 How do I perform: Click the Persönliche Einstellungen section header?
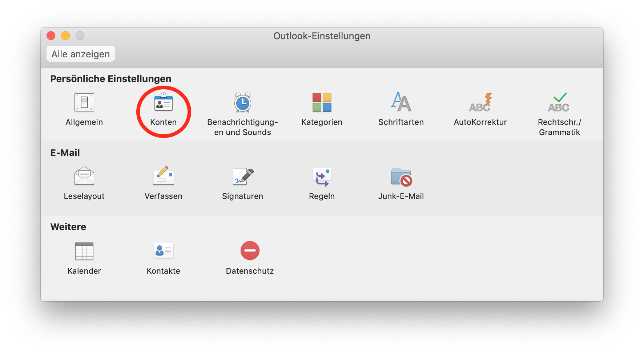(x=110, y=78)
